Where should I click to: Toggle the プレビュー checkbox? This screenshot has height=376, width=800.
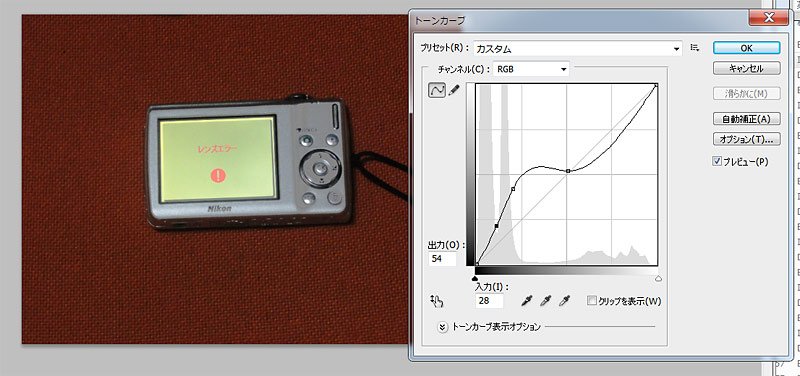717,161
